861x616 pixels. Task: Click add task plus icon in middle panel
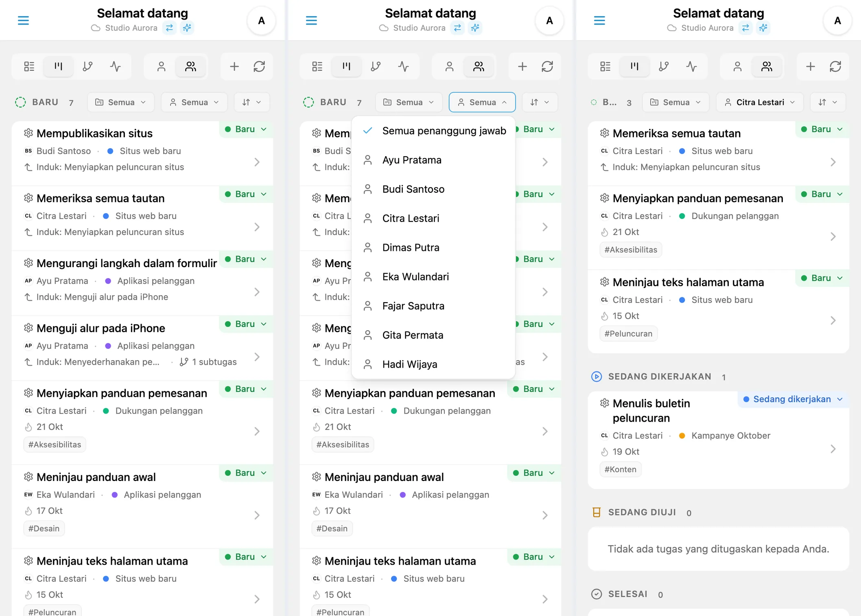coord(522,66)
